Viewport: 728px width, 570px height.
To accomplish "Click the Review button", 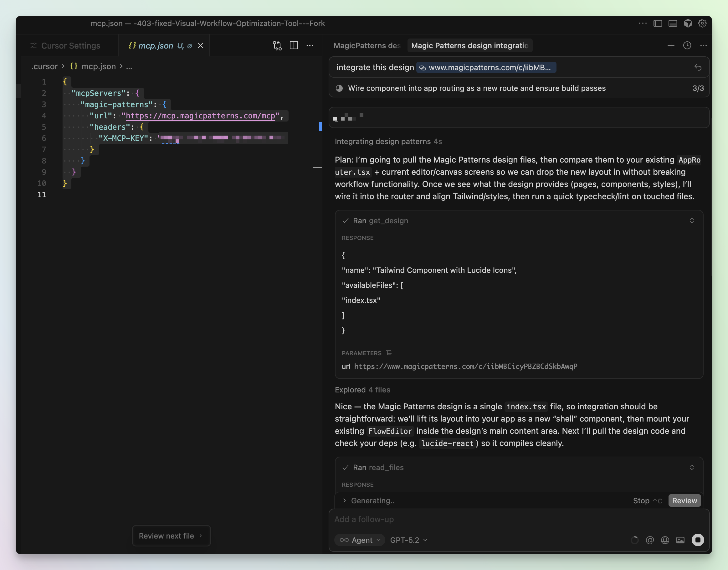I will 684,500.
